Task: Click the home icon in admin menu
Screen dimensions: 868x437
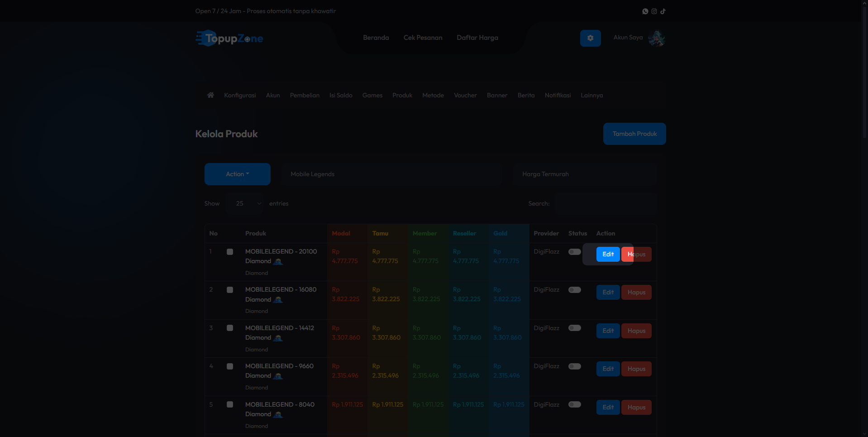Action: (x=210, y=95)
